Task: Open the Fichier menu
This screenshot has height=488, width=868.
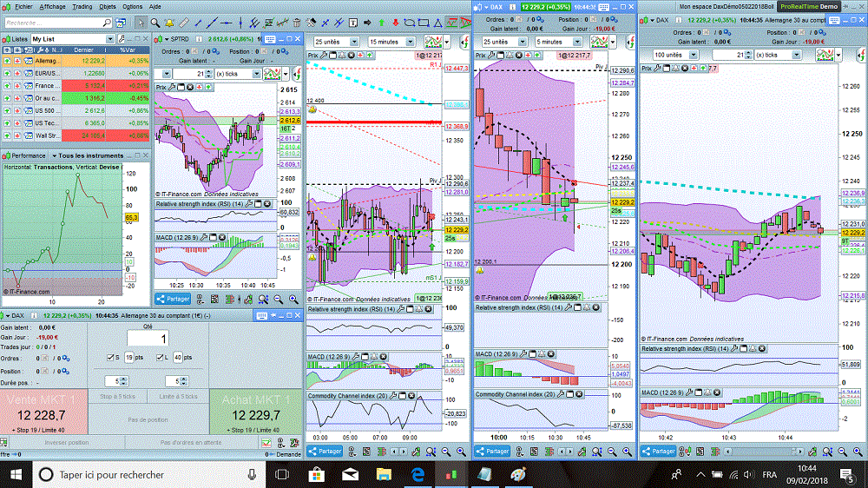Action: pyautogui.click(x=23, y=7)
